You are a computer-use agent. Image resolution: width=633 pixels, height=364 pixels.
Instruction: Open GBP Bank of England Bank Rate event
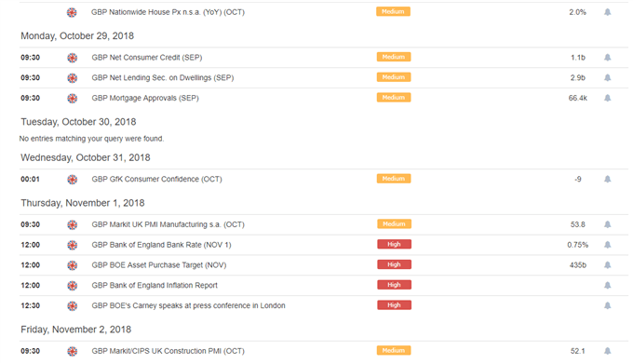coord(161,245)
